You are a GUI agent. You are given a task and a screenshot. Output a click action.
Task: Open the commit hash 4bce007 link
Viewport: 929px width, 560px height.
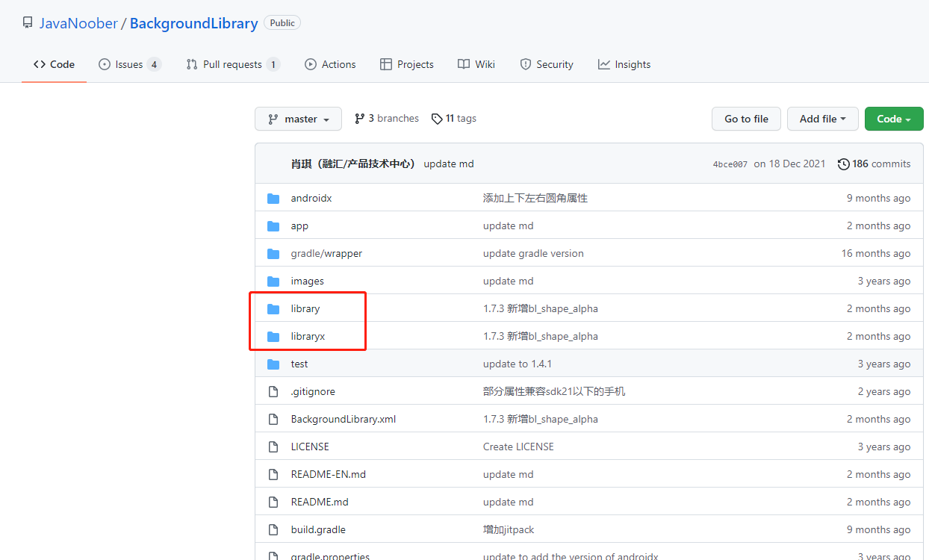(730, 164)
